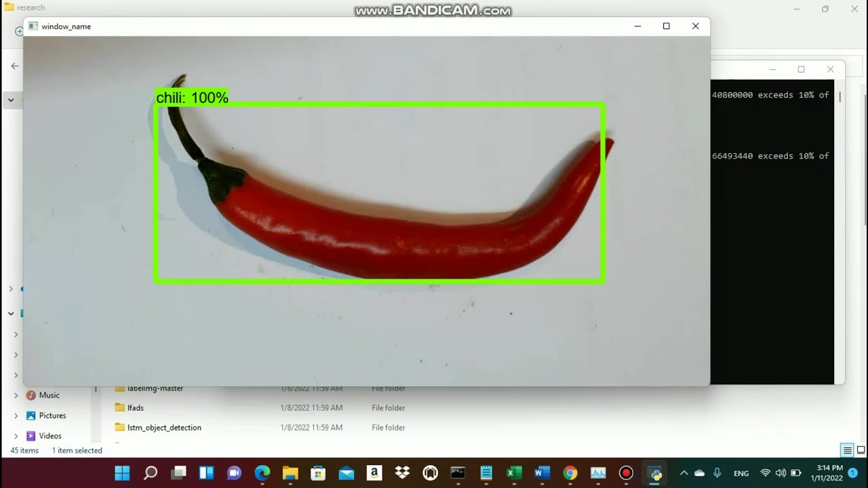Click the OneDrive cloud tray icon
This screenshot has height=488, width=868.
coord(700,473)
